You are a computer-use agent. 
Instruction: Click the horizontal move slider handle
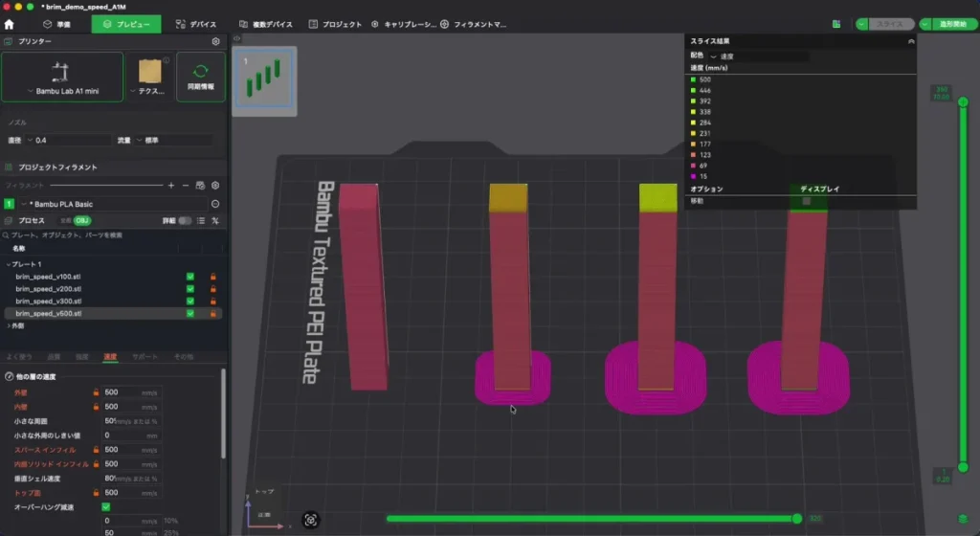pos(797,519)
